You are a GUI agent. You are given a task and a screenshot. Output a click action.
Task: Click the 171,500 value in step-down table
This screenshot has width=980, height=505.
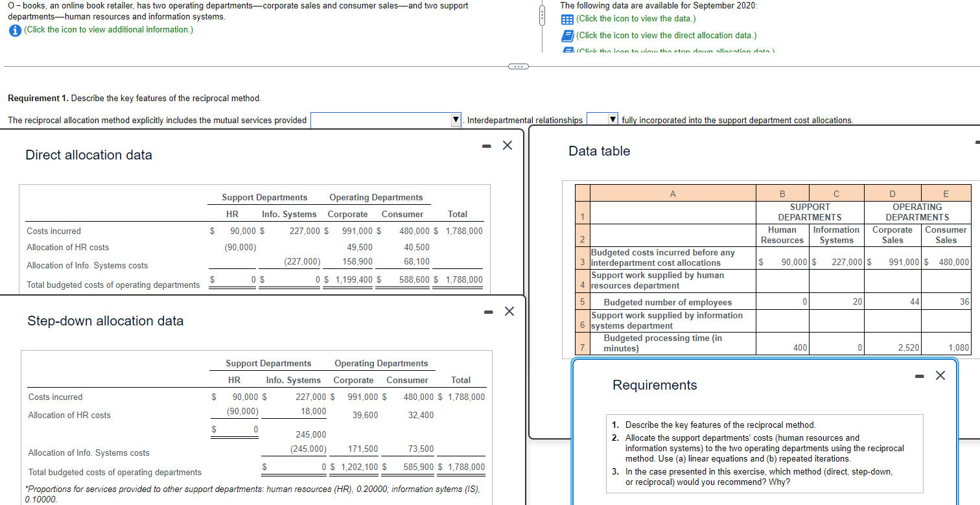tap(363, 449)
